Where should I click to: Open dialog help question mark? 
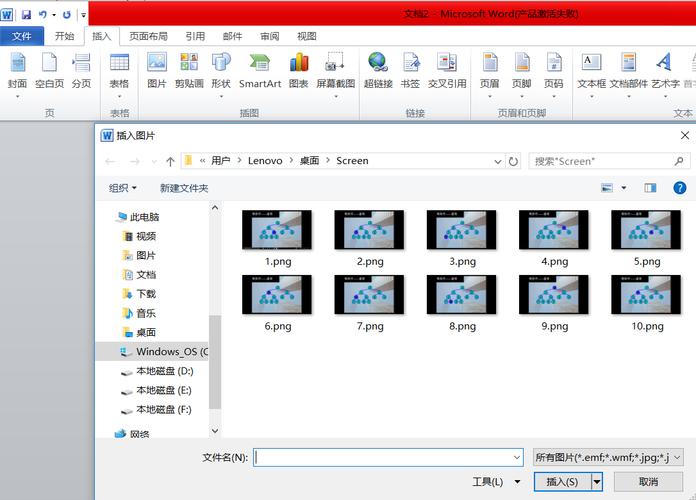coord(680,188)
